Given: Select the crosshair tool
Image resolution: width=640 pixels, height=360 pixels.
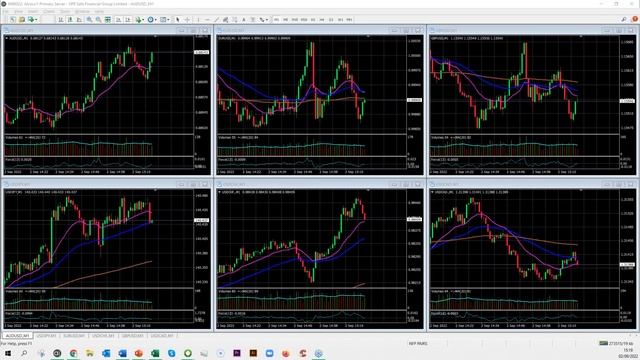Looking at the screenshot, I should pos(187,19).
